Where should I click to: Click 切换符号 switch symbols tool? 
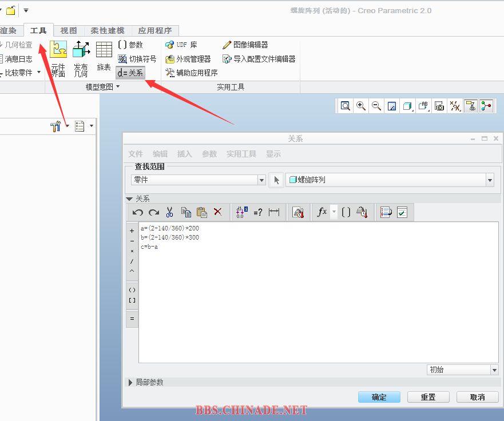pos(137,59)
